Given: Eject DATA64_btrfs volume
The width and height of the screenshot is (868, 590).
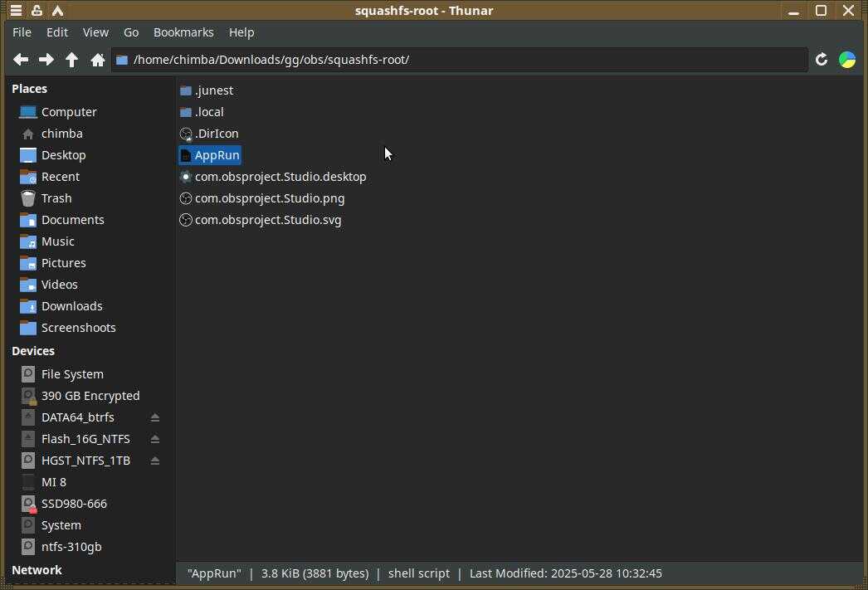Looking at the screenshot, I should click(155, 417).
